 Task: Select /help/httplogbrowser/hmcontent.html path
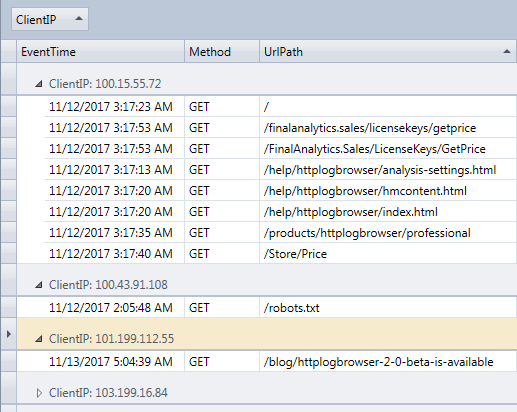point(388,191)
